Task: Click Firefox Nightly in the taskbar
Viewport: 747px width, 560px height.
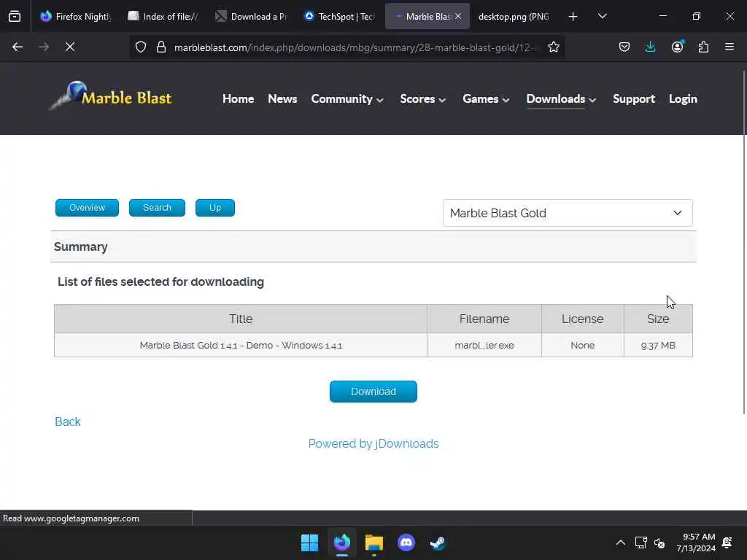Action: pos(342,542)
